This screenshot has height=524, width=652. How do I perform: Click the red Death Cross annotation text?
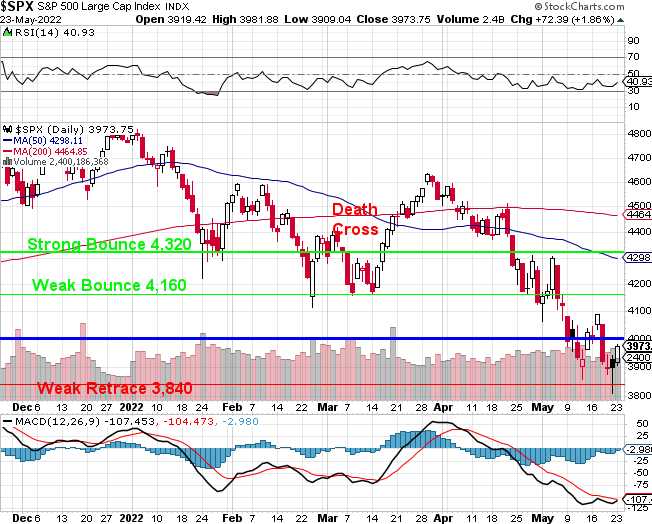tap(355, 219)
